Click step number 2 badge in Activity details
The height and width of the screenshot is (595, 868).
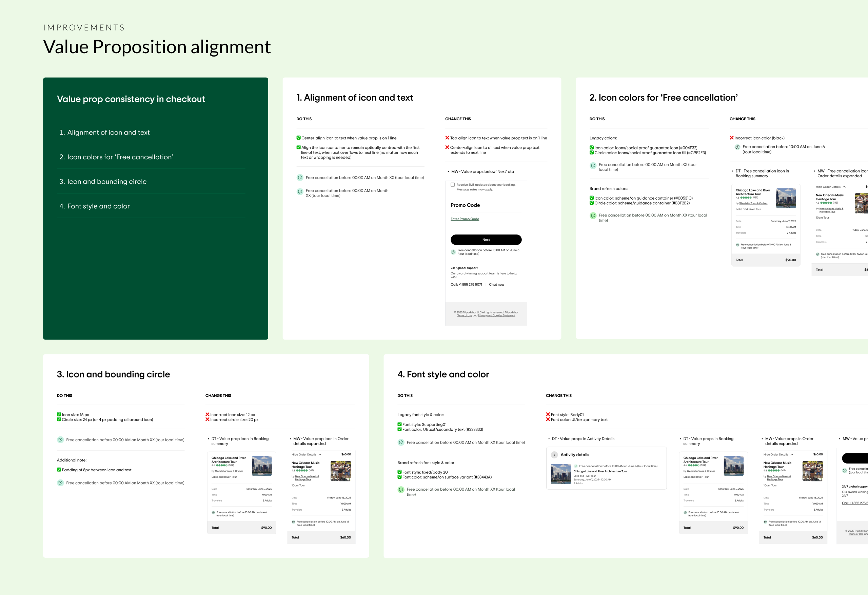click(x=554, y=455)
